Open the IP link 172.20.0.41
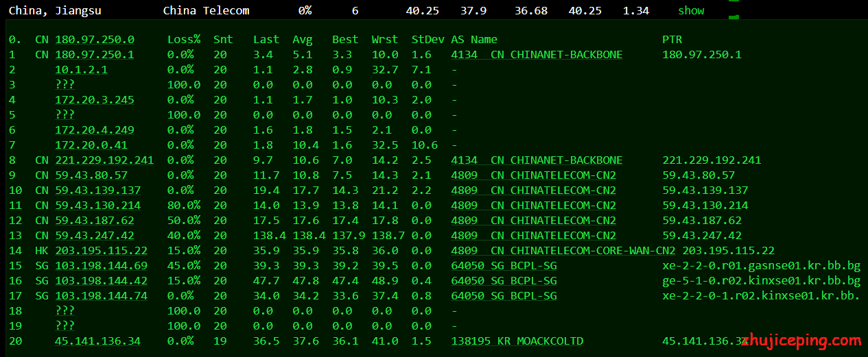 (91, 145)
